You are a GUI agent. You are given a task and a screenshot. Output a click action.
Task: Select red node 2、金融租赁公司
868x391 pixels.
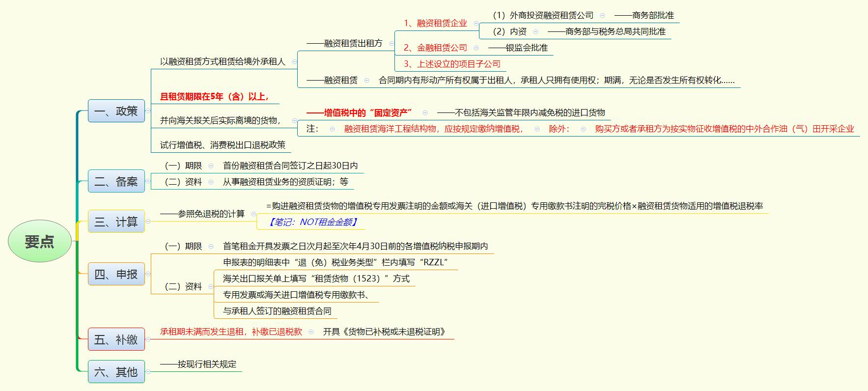(x=435, y=48)
